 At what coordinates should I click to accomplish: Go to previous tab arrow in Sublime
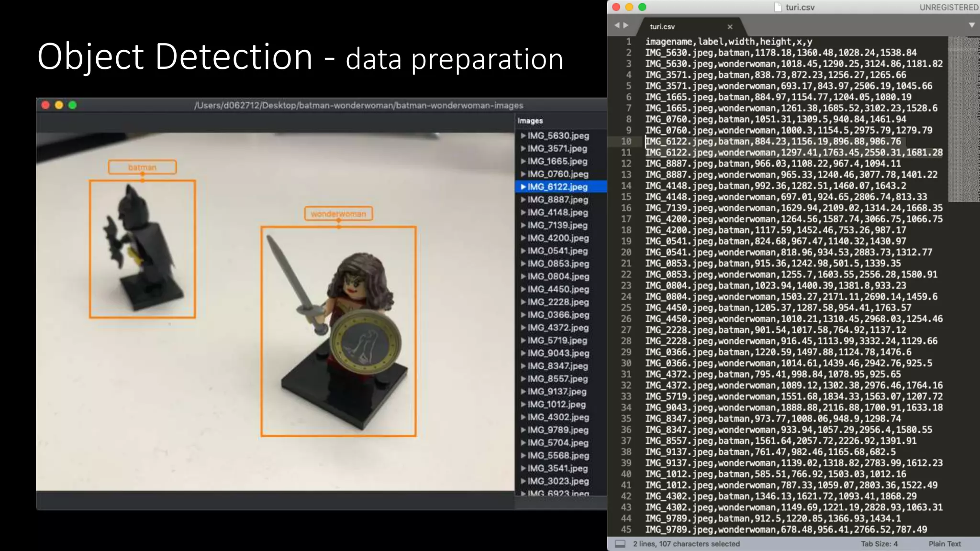click(617, 25)
